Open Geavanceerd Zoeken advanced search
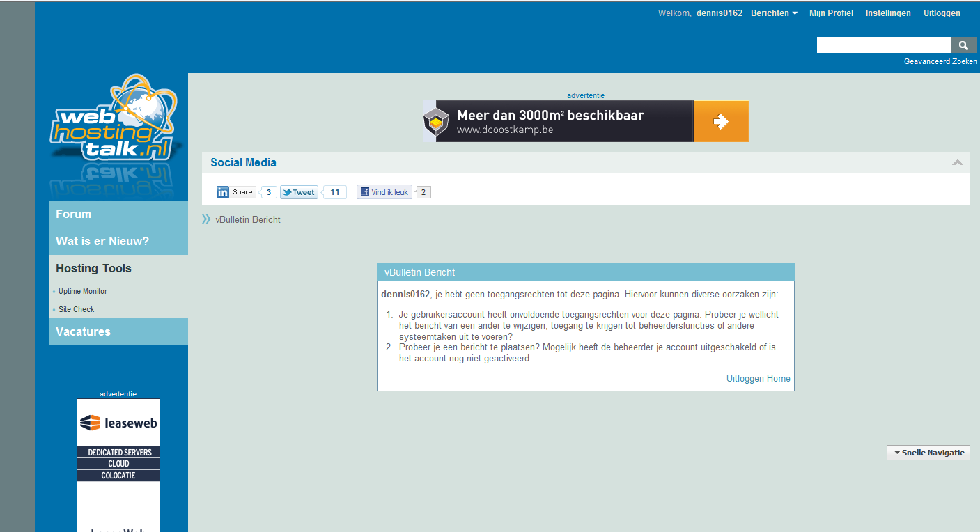Image resolution: width=980 pixels, height=532 pixels. click(940, 61)
